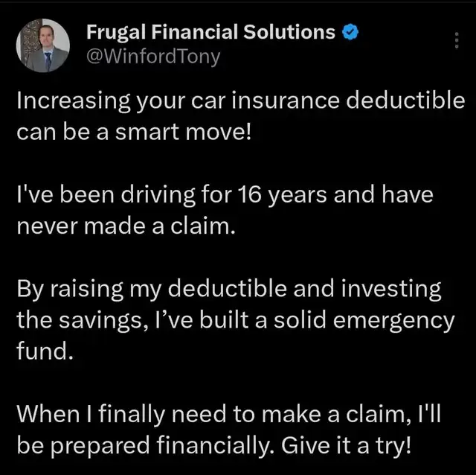
Task: Click the line "By raising my deductible and investing"
Action: point(229,290)
